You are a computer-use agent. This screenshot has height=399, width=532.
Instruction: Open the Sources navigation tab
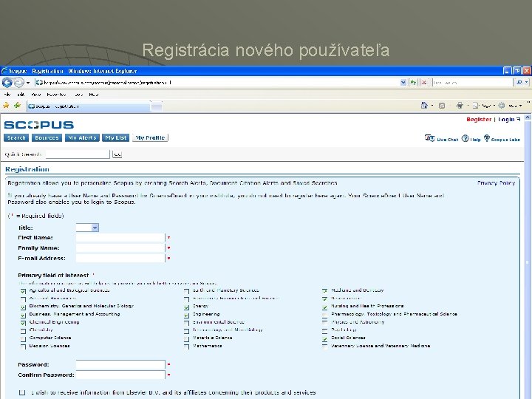(x=47, y=137)
